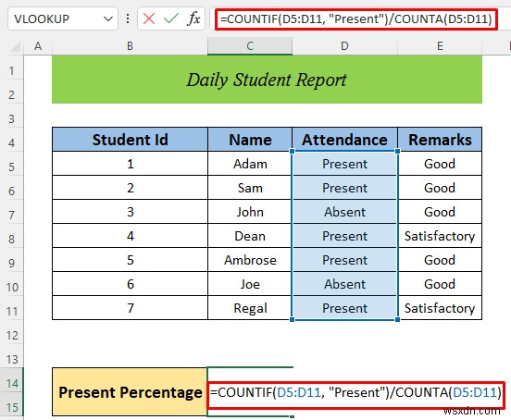
Task: Select the cell containing Regal
Action: (x=250, y=308)
